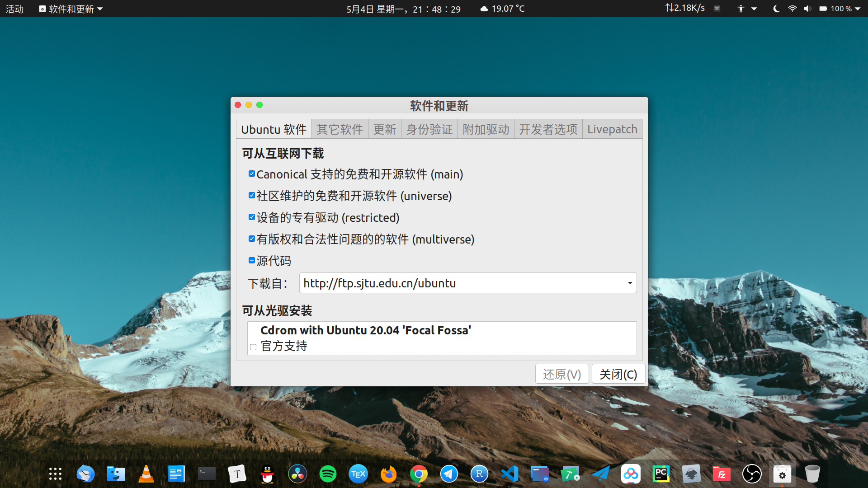Image resolution: width=868 pixels, height=488 pixels.
Task: Launch Spotify from the dock
Action: (328, 474)
